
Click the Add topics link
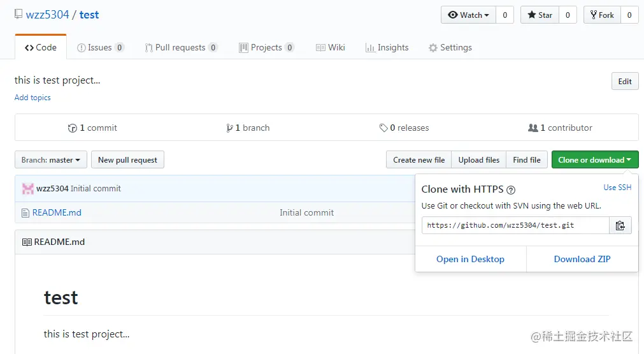pos(32,98)
